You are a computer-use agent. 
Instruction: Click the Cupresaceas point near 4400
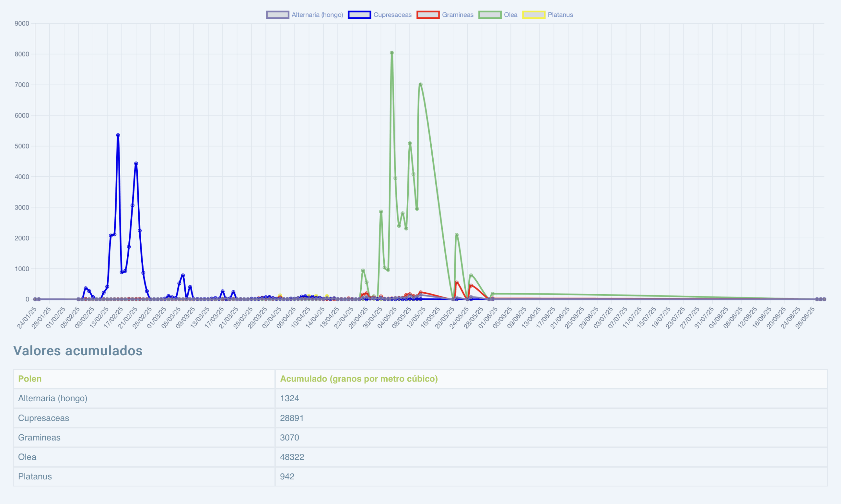click(x=136, y=164)
